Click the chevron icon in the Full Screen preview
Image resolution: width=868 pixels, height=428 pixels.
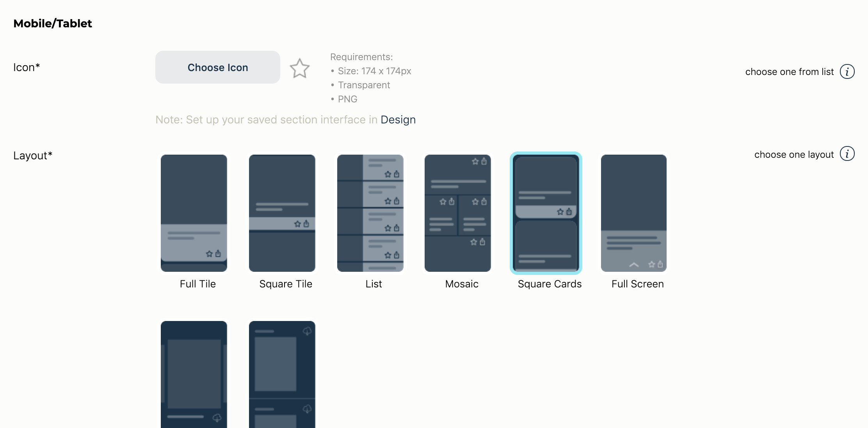click(x=633, y=265)
